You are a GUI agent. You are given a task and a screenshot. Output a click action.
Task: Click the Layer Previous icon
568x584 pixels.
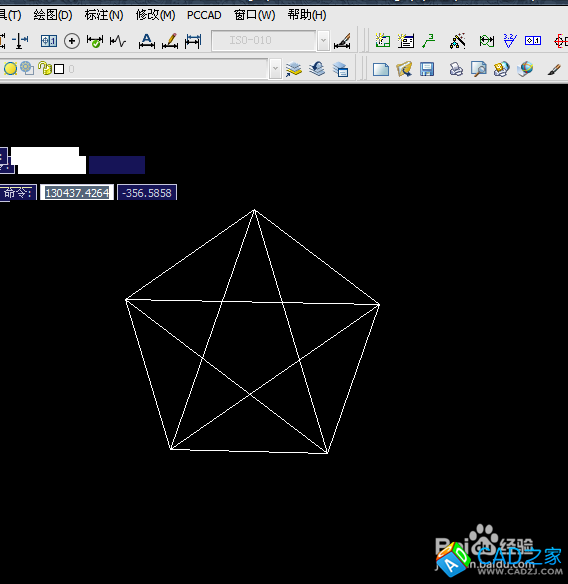(x=317, y=69)
